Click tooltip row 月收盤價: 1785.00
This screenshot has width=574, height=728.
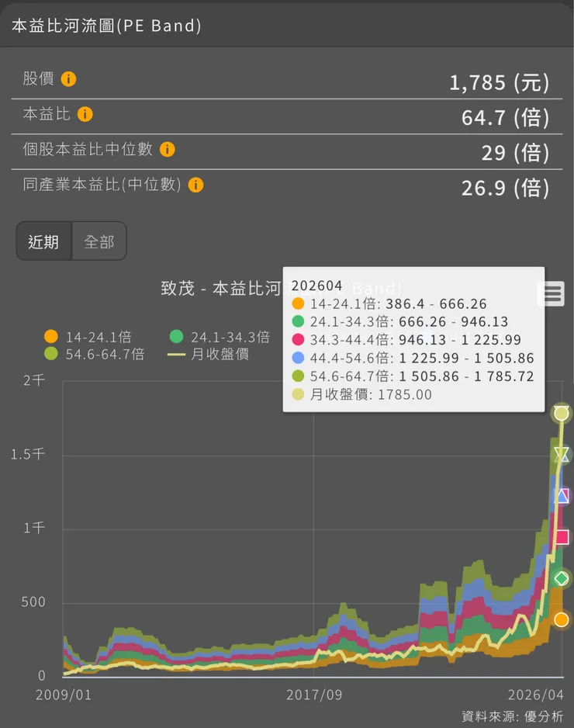click(x=362, y=394)
